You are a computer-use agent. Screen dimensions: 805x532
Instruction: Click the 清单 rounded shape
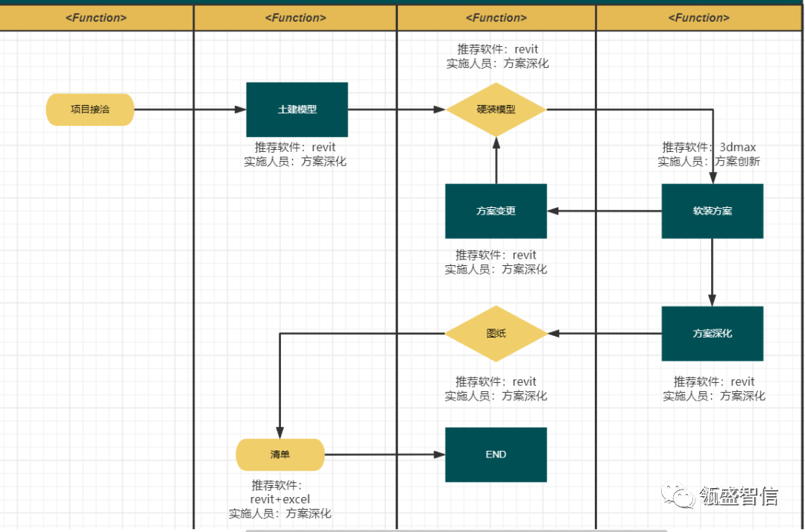click(x=280, y=455)
